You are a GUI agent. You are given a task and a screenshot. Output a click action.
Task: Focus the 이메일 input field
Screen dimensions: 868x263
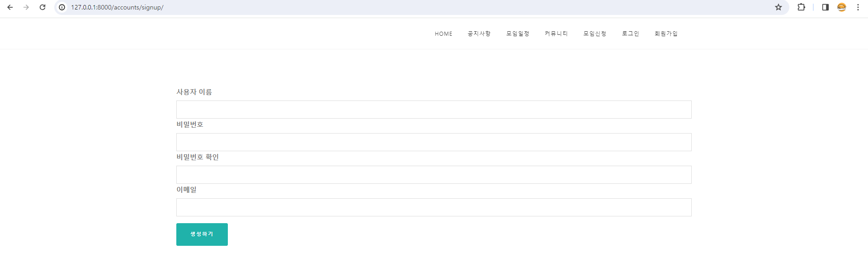click(434, 207)
